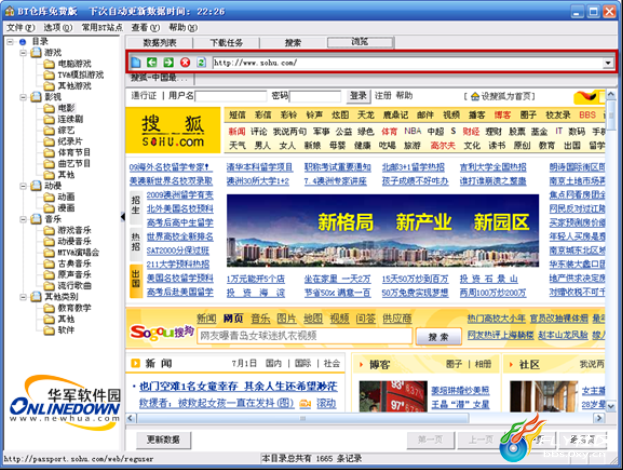Image resolution: width=623 pixels, height=470 pixels.
Task: Switch to the 下载任务 tab
Action: pyautogui.click(x=226, y=43)
